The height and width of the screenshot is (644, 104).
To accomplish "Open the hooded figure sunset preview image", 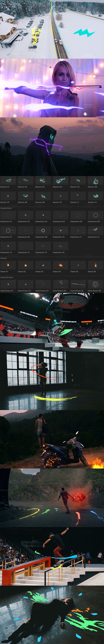I will (x=52, y=146).
